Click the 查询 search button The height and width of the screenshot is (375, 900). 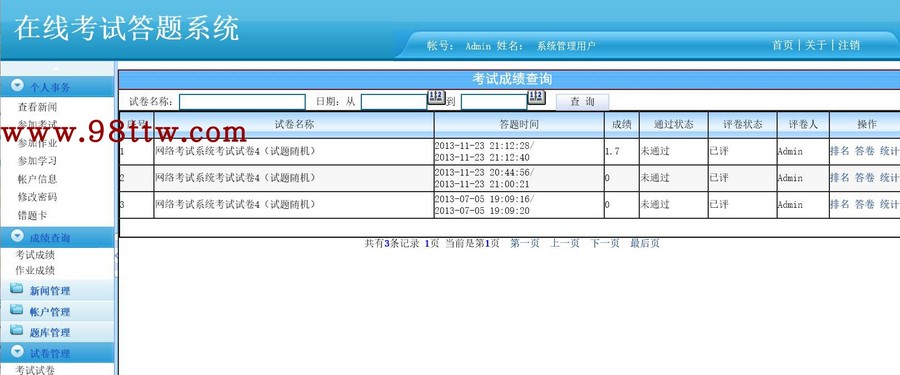coord(582,102)
